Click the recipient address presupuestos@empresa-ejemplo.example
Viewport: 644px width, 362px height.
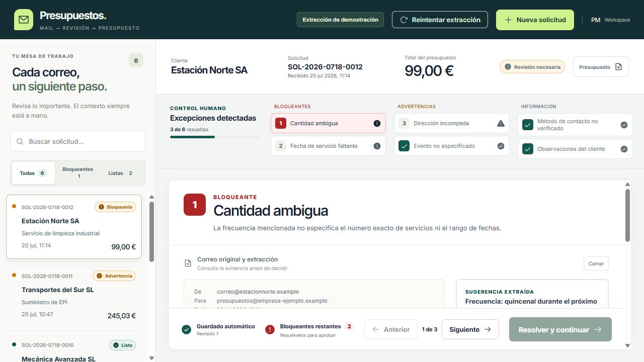coord(272,301)
